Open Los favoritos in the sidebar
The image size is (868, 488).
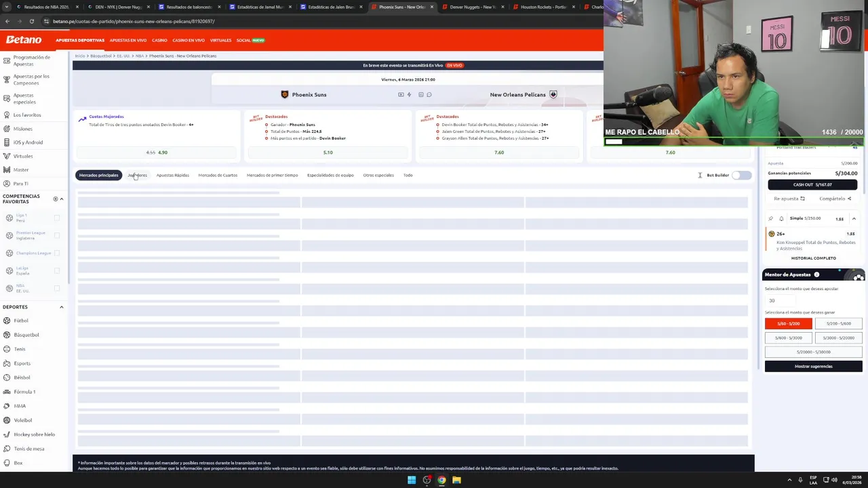(x=27, y=115)
